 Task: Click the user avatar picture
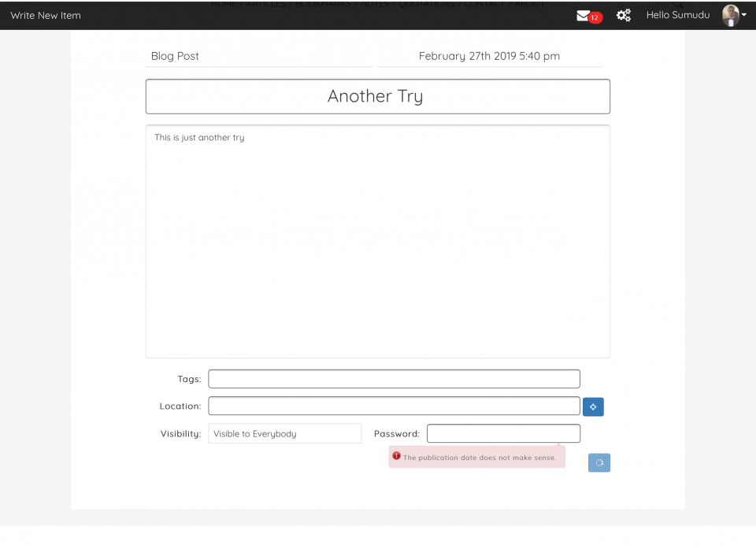(x=730, y=15)
